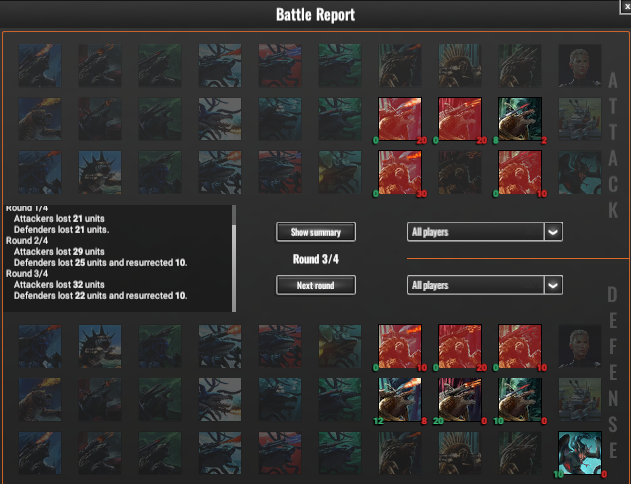Click golden spiky-haloed creature in Defense section
Viewport: 631px width, 484px height.
460,453
